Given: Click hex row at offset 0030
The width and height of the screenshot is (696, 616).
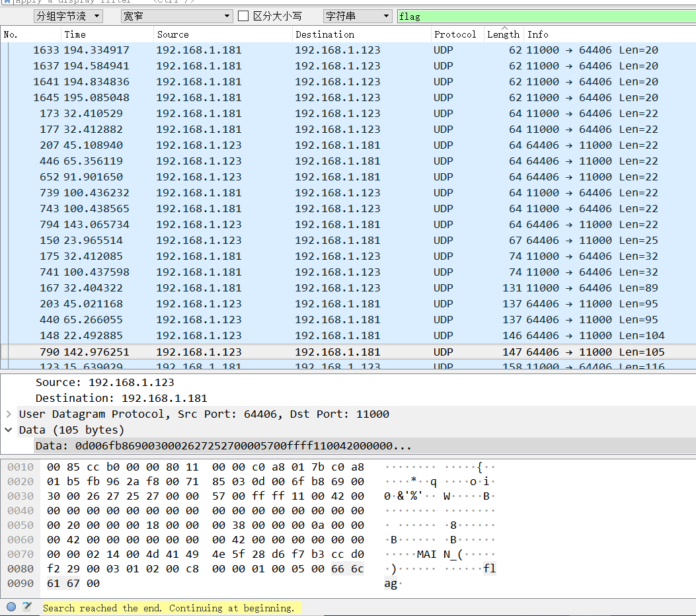Looking at the screenshot, I should [205, 496].
